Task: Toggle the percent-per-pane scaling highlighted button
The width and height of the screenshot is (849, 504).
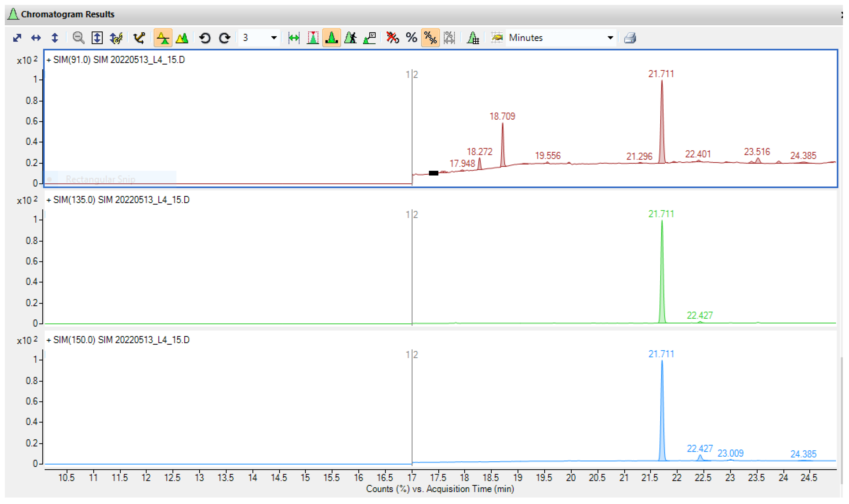Action: (x=430, y=38)
